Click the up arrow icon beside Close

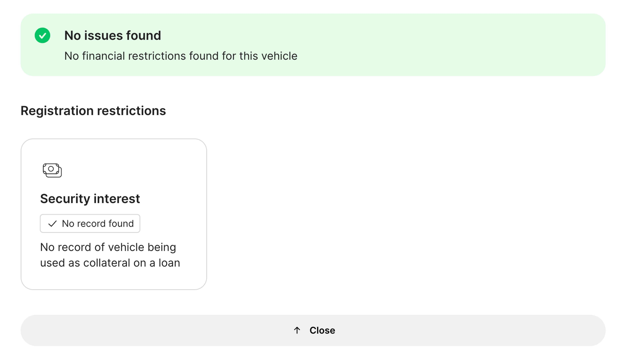[297, 330]
